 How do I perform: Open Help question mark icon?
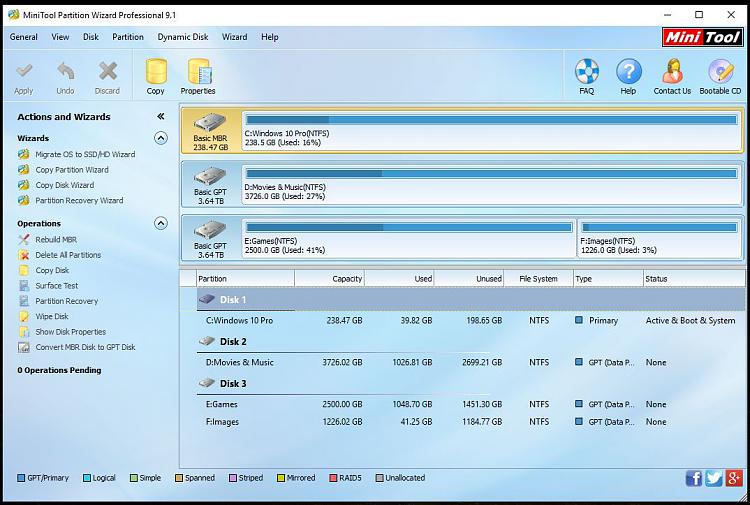tap(629, 71)
